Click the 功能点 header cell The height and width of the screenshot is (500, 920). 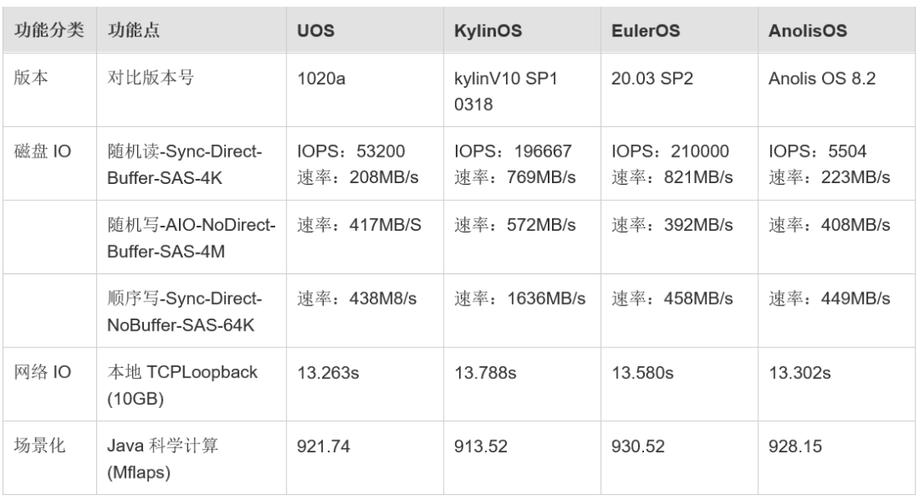[x=191, y=30]
